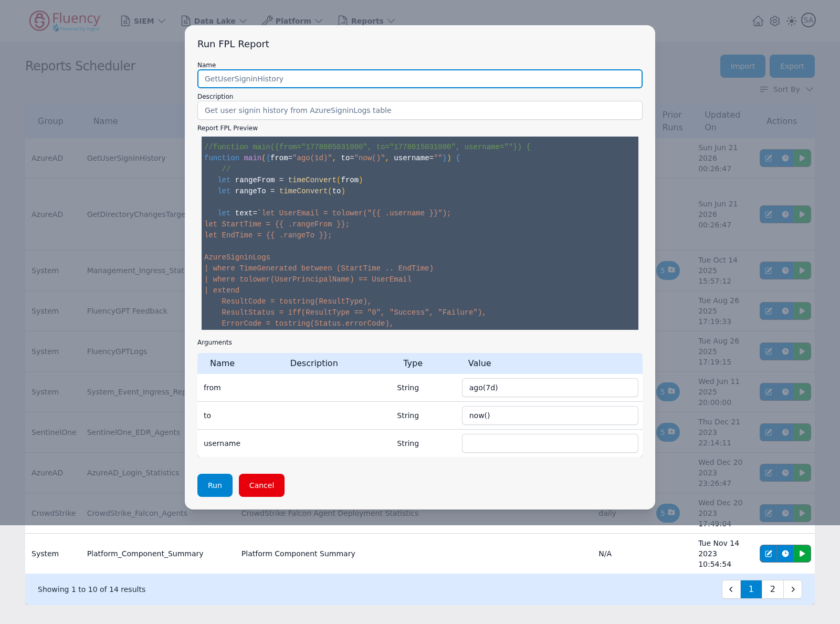840x624 pixels.
Task: Click the Platform_Component_Summary name cell
Action: coord(145,554)
